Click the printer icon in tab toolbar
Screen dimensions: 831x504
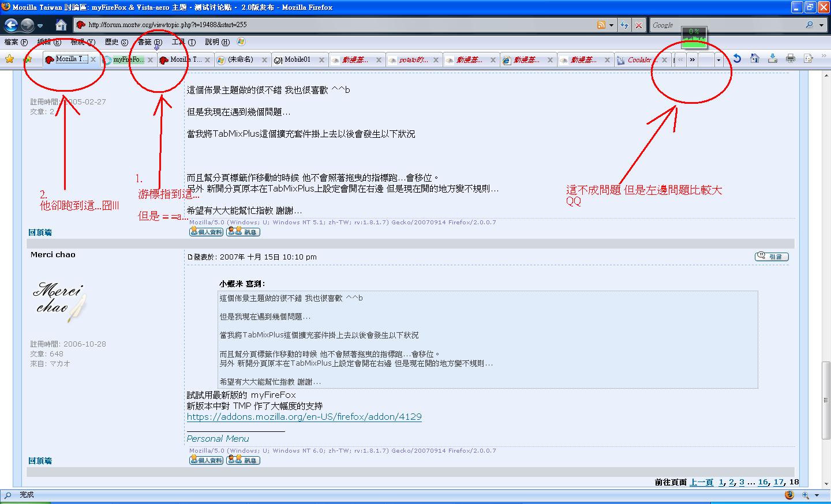pyautogui.click(x=791, y=58)
